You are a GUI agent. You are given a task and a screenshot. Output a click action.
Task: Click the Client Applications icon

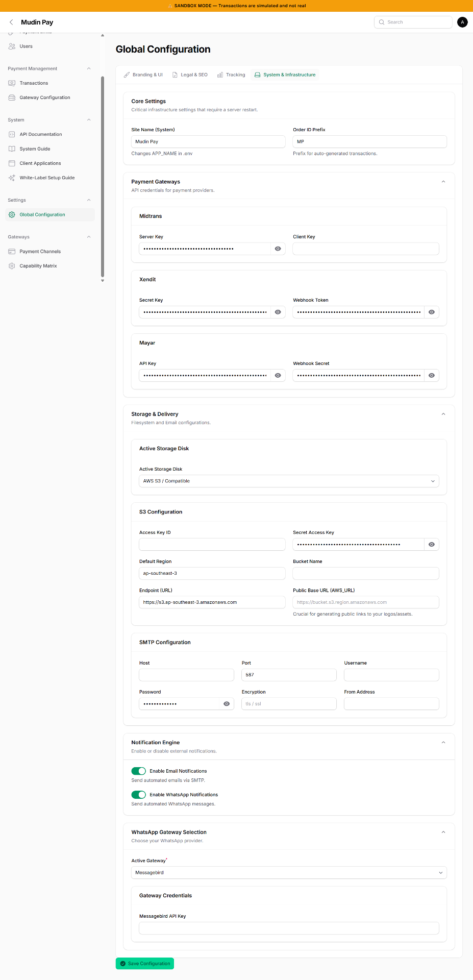12,163
